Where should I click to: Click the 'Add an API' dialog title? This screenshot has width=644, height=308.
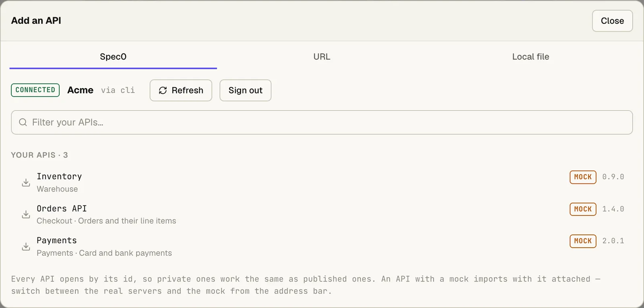[36, 21]
